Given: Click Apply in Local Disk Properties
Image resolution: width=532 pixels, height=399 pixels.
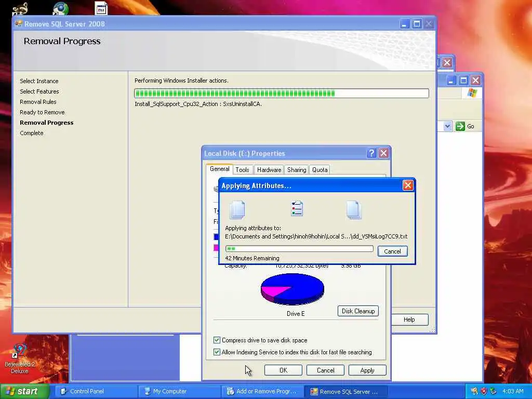Looking at the screenshot, I should pos(367,370).
